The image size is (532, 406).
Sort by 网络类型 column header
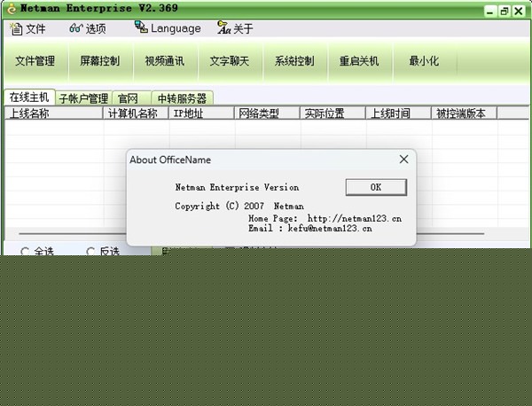click(267, 113)
